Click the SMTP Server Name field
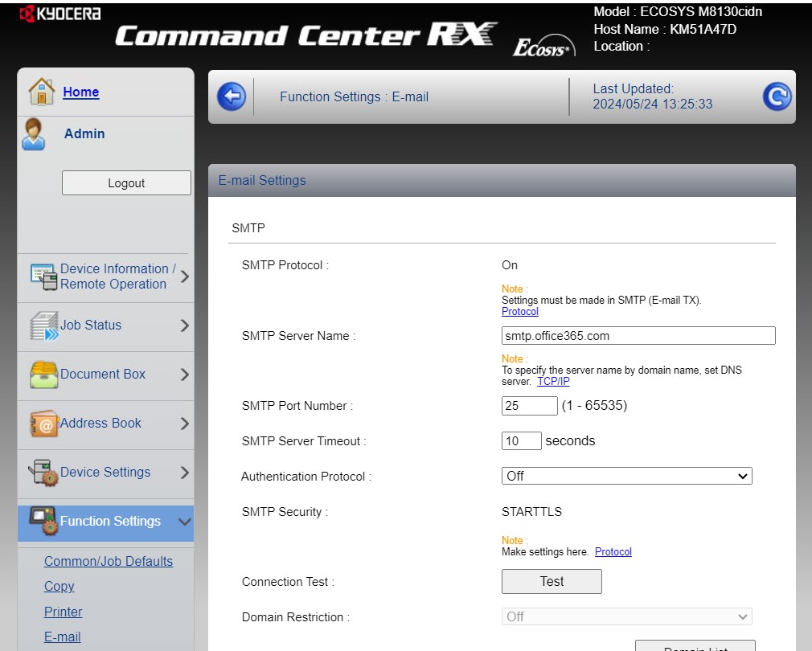Viewport: 812px width, 651px height. click(638, 336)
